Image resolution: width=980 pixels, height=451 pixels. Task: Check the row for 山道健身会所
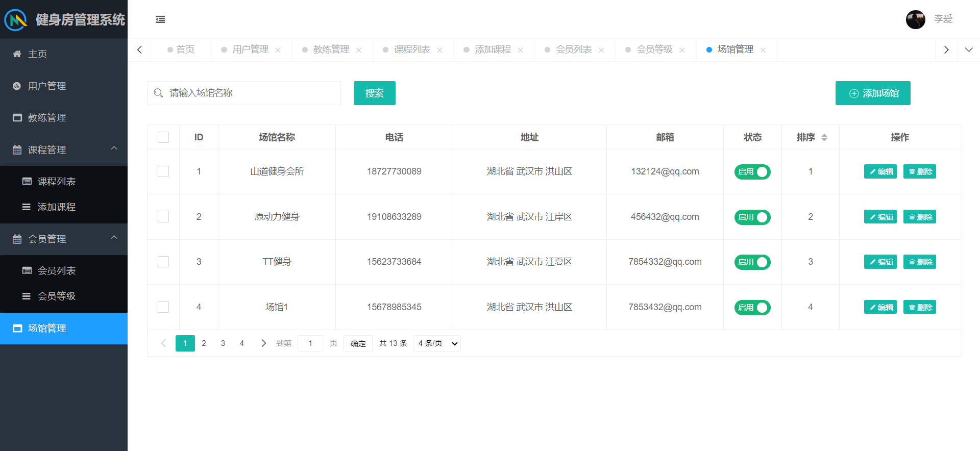pyautogui.click(x=163, y=171)
